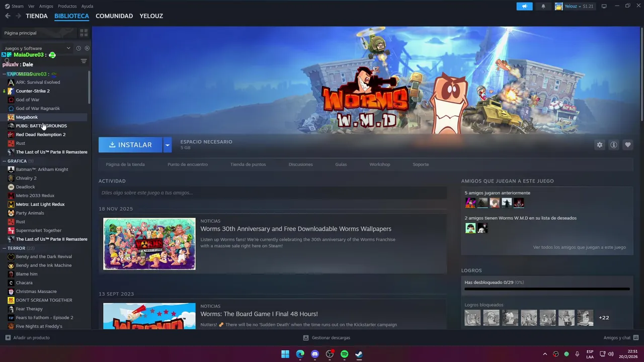Open the Ayuda menu
644x362 pixels.
pos(88,6)
